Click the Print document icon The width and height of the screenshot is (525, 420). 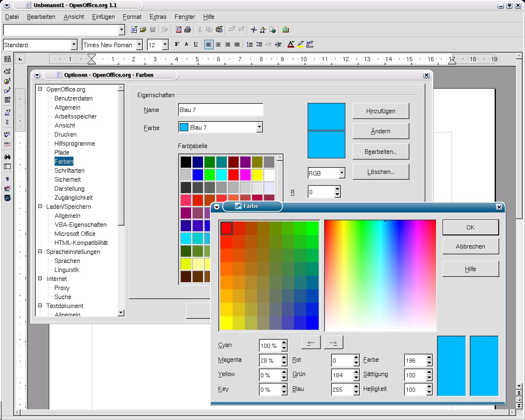click(187, 30)
